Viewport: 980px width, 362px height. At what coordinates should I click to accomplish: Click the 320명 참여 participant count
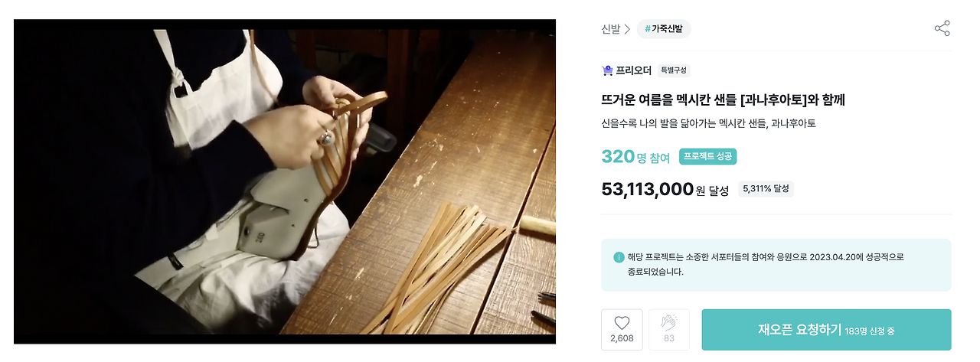635,157
